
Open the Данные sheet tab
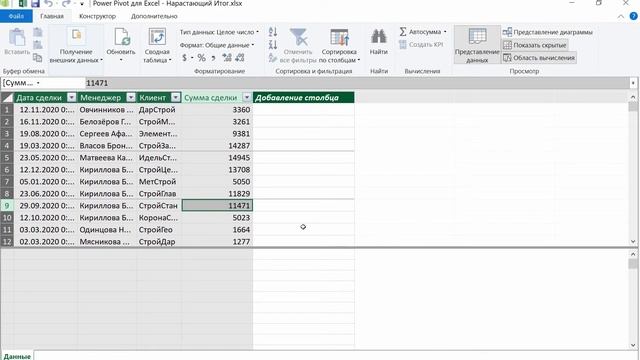[17, 356]
